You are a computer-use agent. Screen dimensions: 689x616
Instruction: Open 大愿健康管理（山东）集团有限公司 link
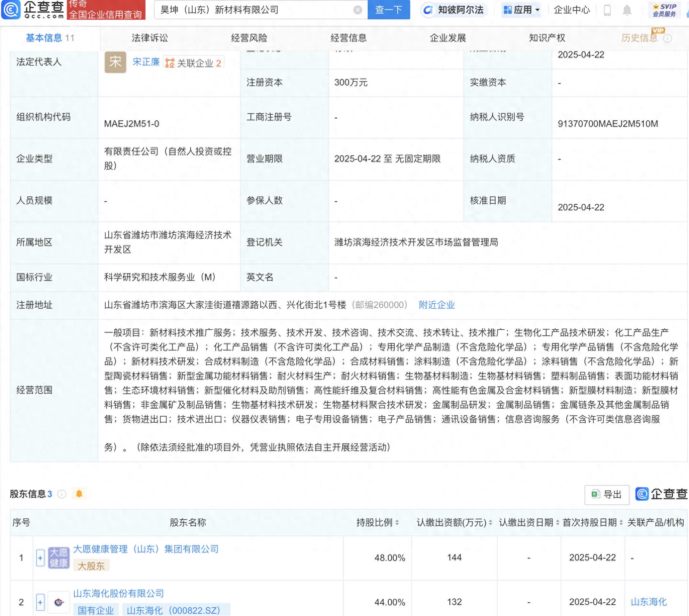pyautogui.click(x=146, y=549)
